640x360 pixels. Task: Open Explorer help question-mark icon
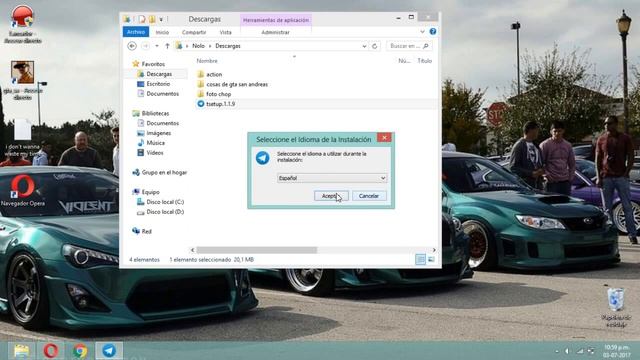coord(433,31)
